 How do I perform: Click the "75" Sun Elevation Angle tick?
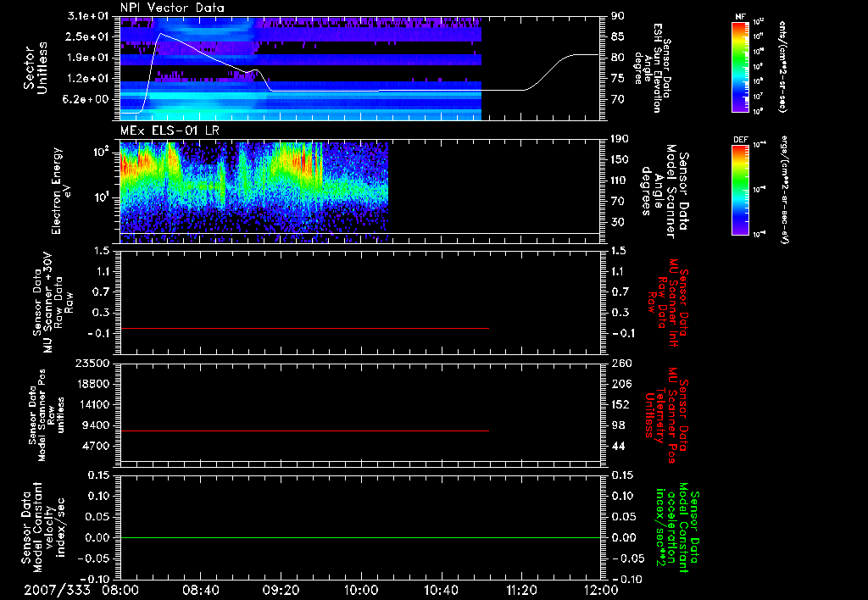coord(618,79)
